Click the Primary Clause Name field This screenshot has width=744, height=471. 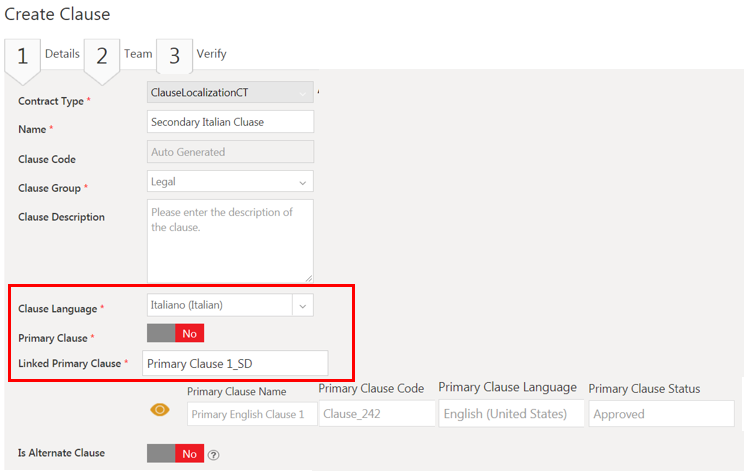[x=251, y=413]
